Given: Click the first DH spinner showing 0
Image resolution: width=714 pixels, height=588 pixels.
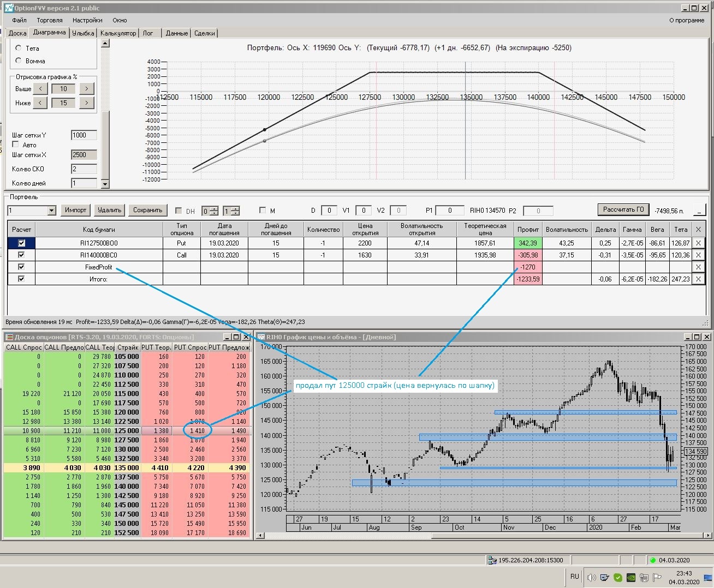Looking at the screenshot, I should pos(210,211).
